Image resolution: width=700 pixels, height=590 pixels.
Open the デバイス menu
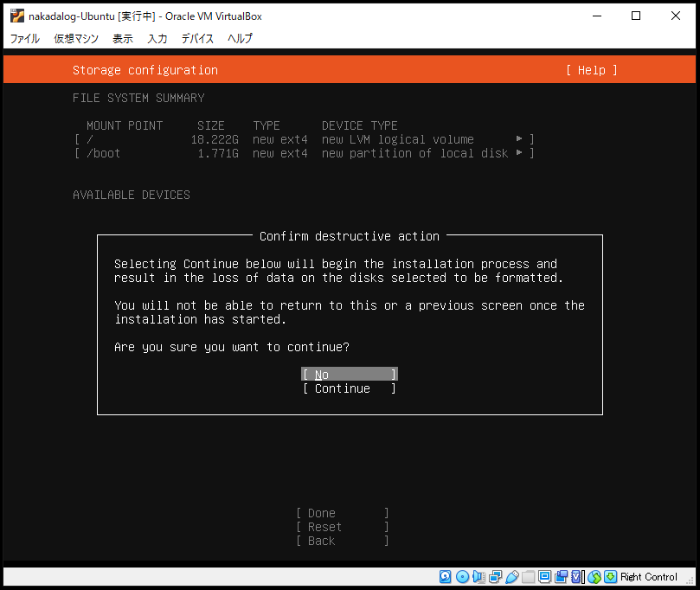click(x=197, y=39)
